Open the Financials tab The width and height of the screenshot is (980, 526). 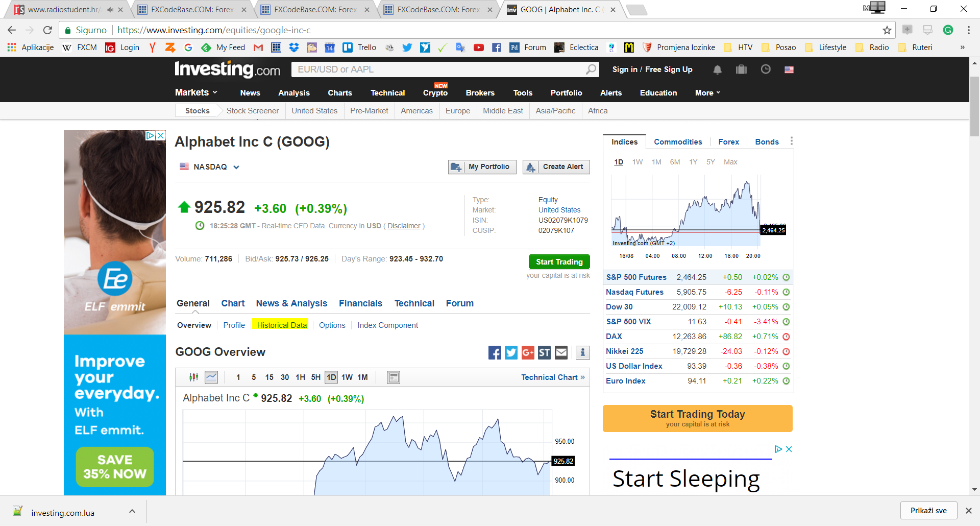(360, 303)
